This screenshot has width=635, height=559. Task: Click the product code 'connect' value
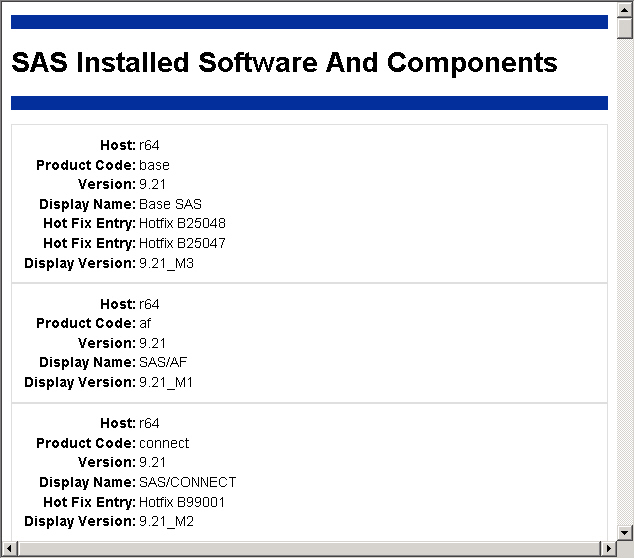(x=164, y=443)
